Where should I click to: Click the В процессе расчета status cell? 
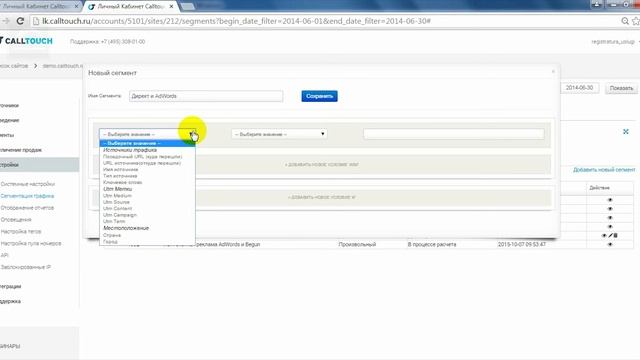click(432, 244)
